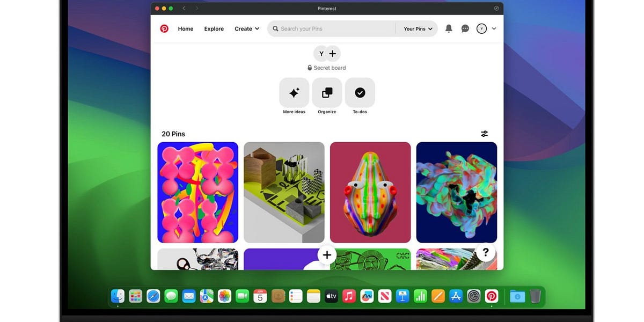Create a new board with the plus button
Viewport: 644px width, 322px height.
[x=333, y=54]
